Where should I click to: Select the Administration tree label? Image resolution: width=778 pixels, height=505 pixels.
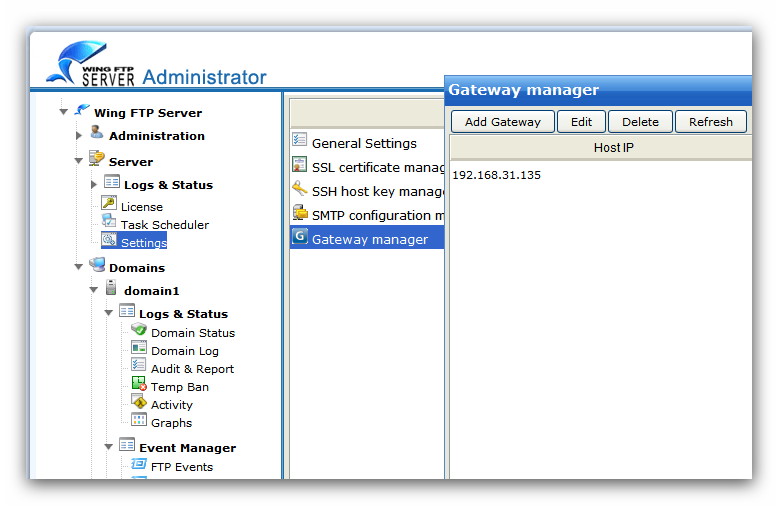pyautogui.click(x=157, y=136)
